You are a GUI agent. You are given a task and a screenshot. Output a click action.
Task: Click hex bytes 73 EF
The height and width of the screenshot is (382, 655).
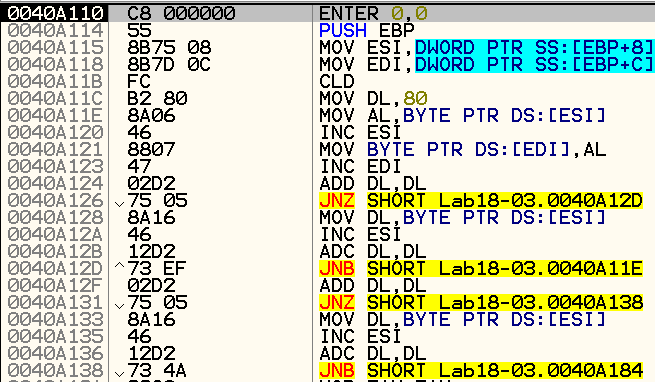click(157, 268)
